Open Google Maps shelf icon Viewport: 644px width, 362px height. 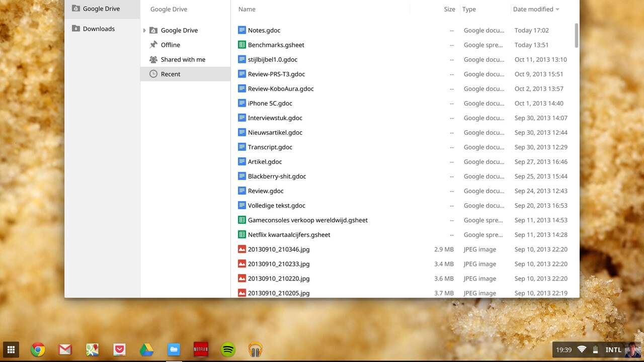pos(92,349)
